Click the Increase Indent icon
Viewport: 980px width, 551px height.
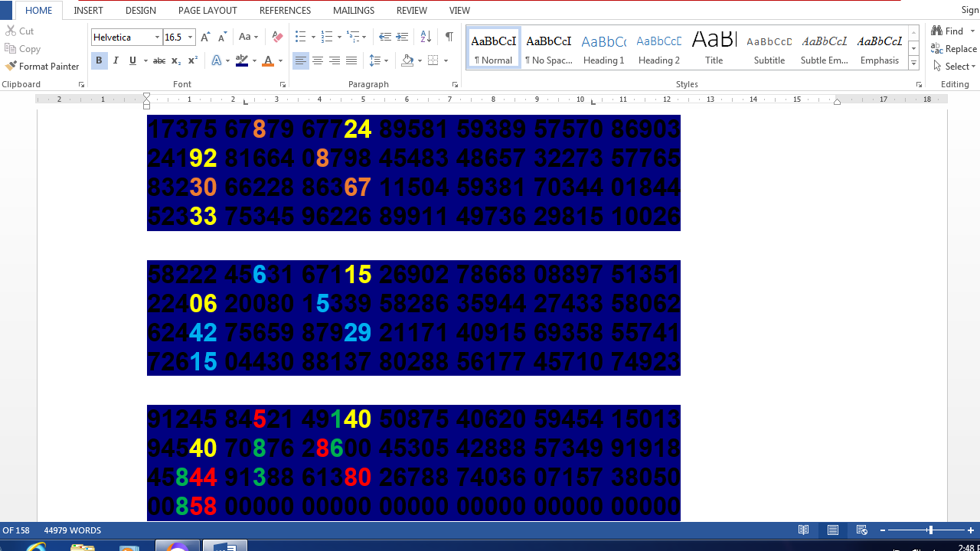pyautogui.click(x=402, y=37)
